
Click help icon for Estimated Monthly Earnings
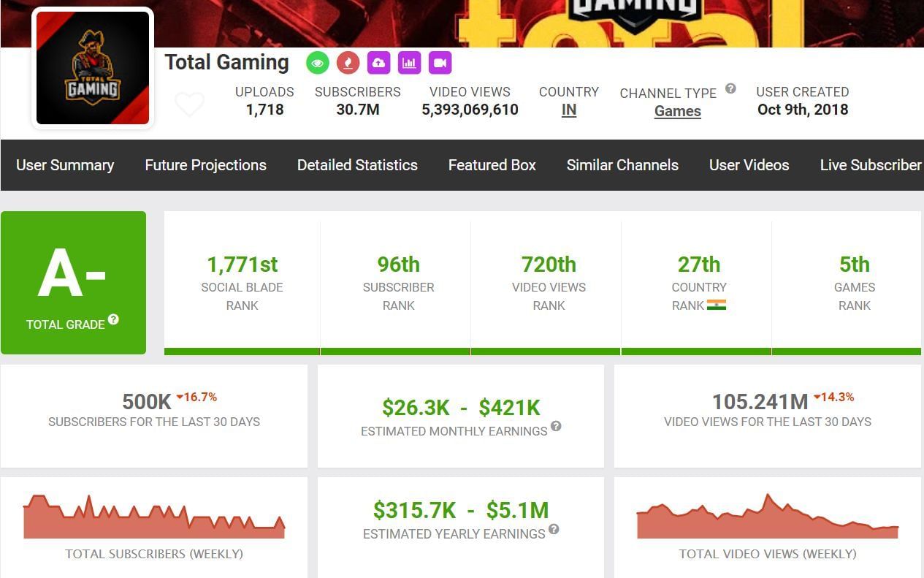pyautogui.click(x=556, y=426)
